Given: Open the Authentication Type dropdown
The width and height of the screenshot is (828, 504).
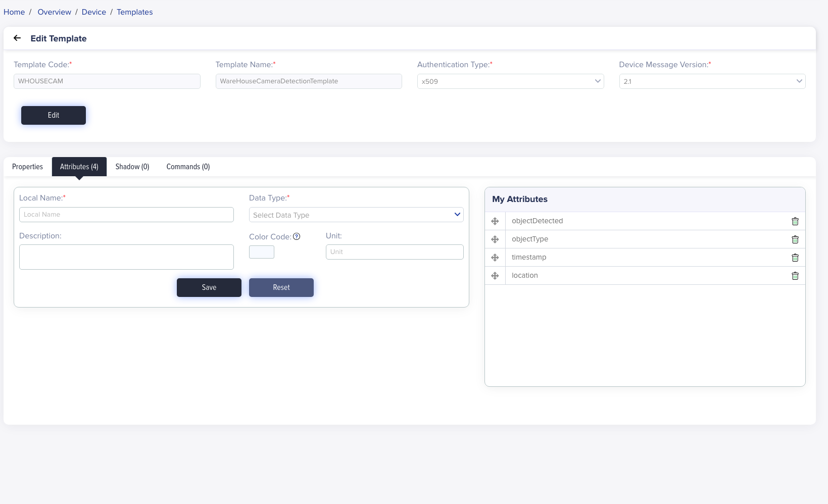Looking at the screenshot, I should [510, 81].
